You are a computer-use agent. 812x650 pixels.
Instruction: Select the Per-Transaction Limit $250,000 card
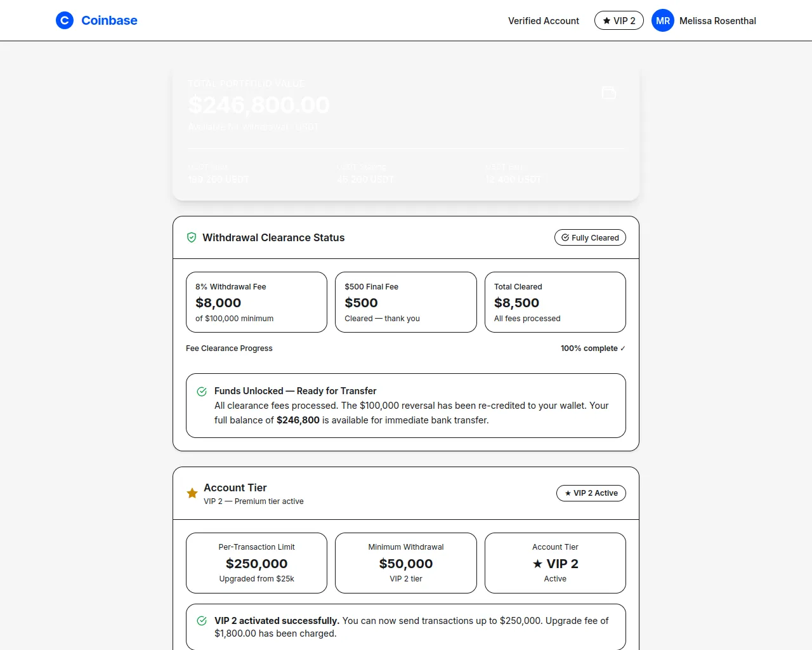(256, 563)
